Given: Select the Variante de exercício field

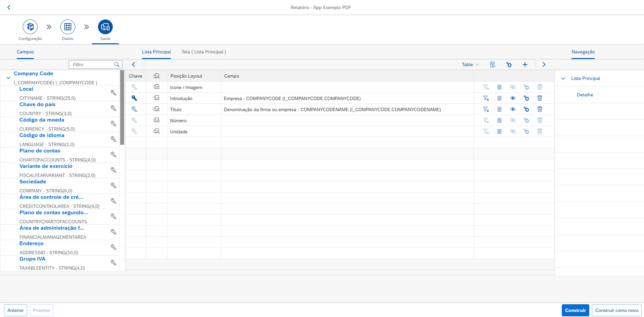Looking at the screenshot, I should pos(46,166).
